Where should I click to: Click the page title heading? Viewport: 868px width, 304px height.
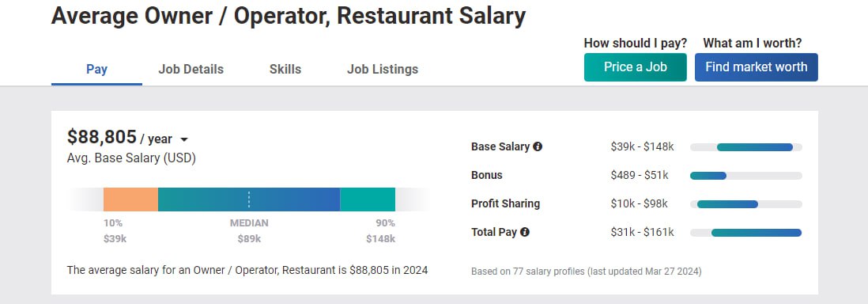(x=289, y=16)
